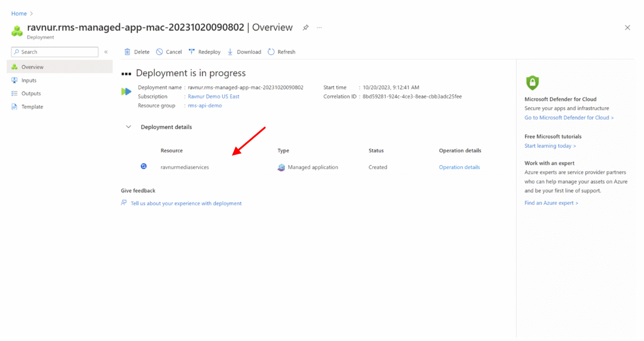The height and width of the screenshot is (341, 644).
Task: Click the Status column header
Action: pyautogui.click(x=376, y=151)
